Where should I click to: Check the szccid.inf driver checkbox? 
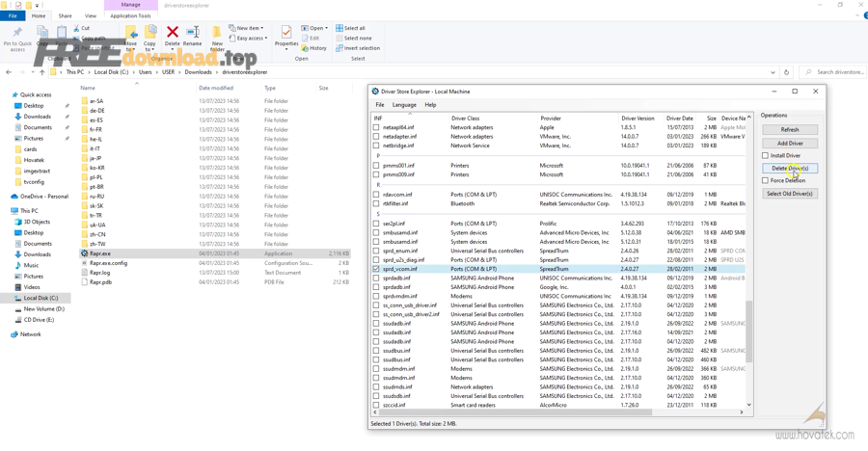[x=376, y=405]
